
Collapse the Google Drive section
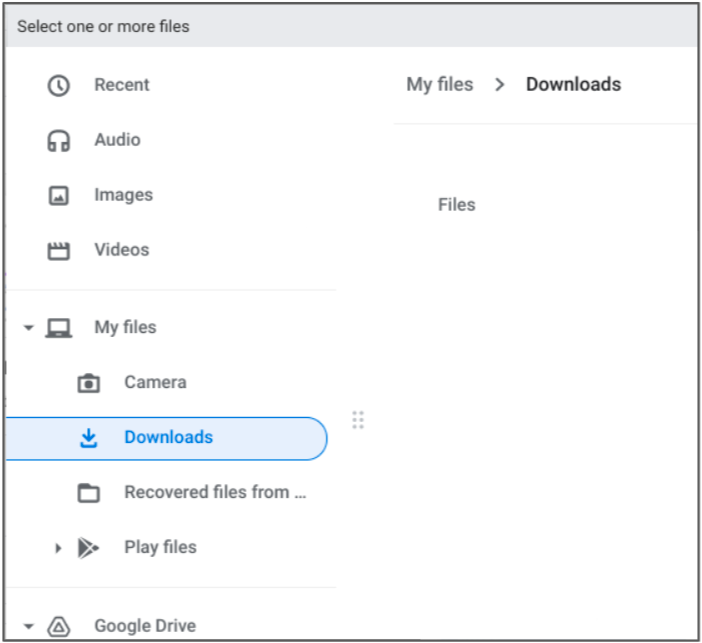click(x=29, y=626)
